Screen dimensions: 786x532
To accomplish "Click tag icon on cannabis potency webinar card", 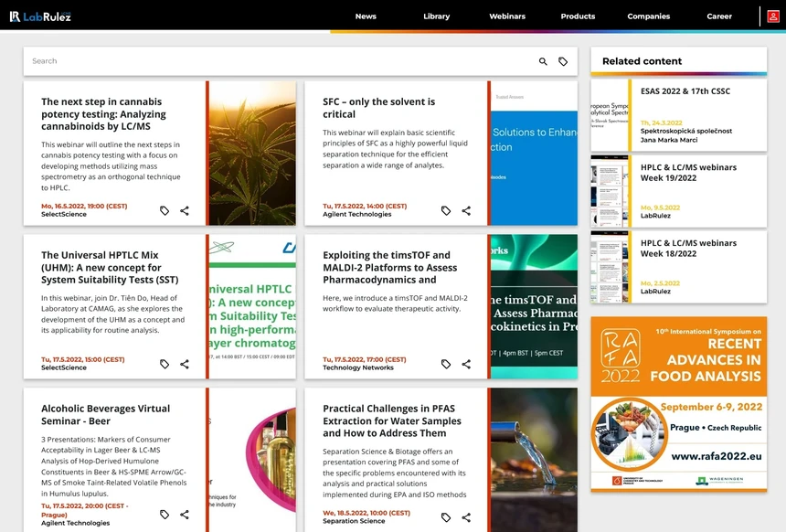I will [165, 210].
